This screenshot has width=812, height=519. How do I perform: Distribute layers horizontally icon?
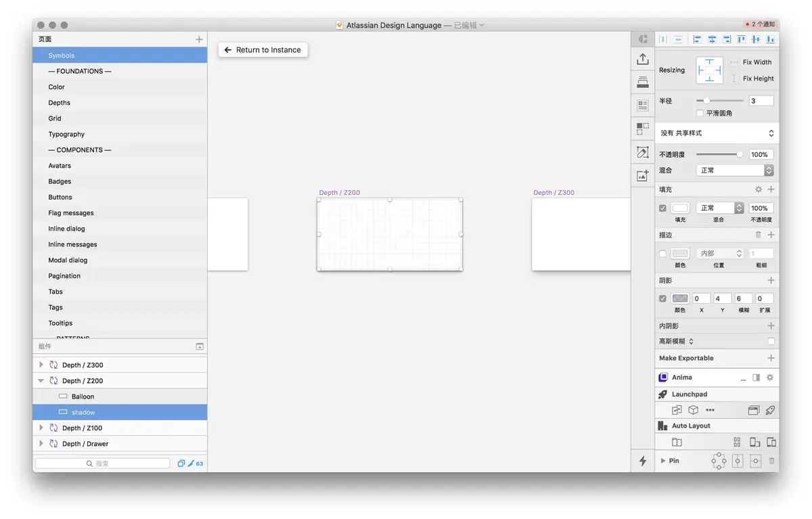click(663, 40)
